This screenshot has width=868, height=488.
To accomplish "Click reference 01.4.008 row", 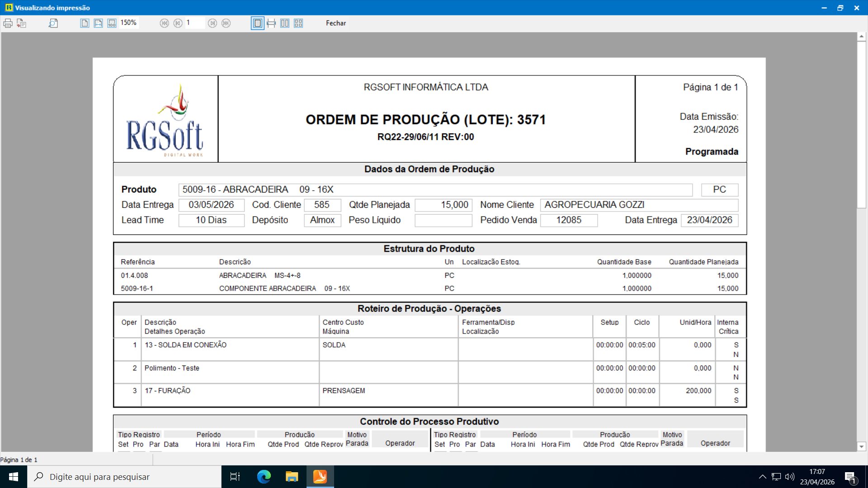I will pyautogui.click(x=429, y=276).
